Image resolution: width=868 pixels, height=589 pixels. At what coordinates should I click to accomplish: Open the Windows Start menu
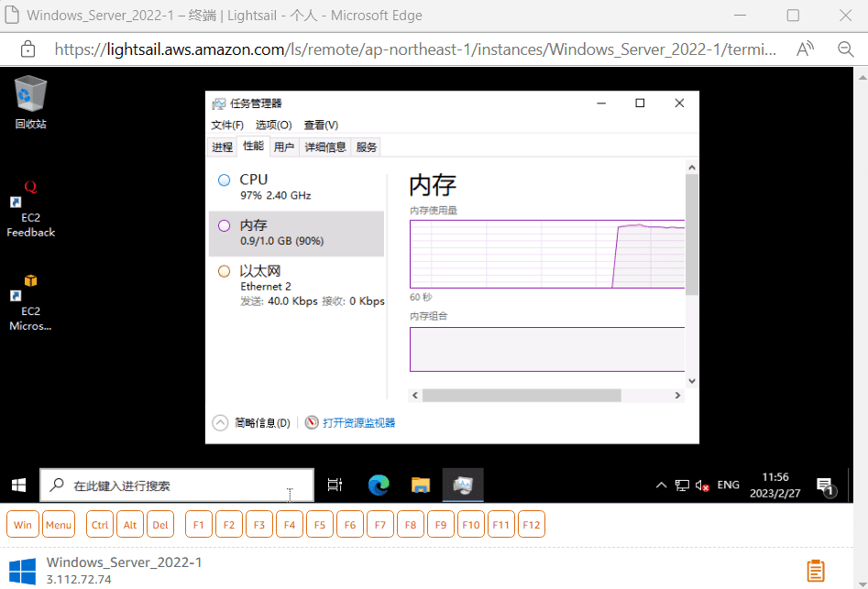tap(16, 485)
